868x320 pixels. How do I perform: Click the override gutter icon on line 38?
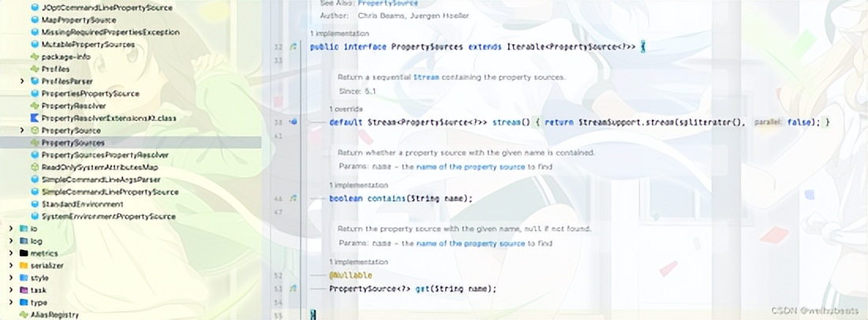point(294,122)
